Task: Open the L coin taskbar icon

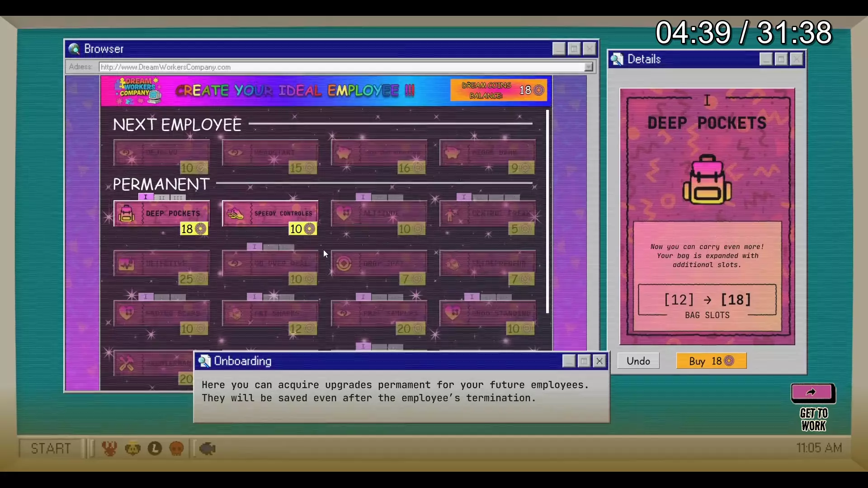Action: (x=155, y=449)
